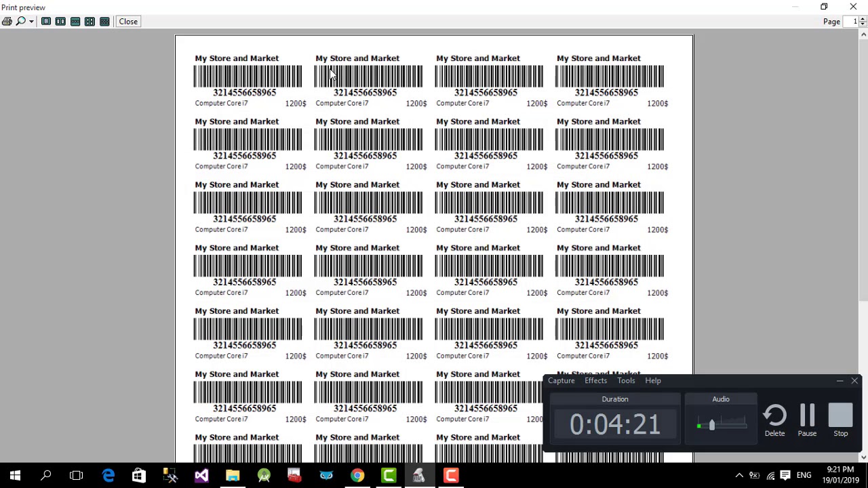
Task: Increase the page number with the up stepper
Action: click(x=863, y=19)
